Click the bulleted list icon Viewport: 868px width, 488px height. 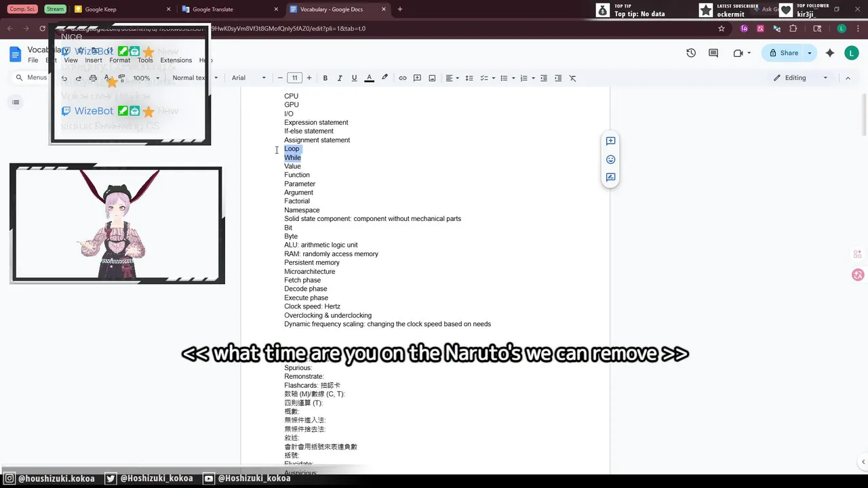click(x=504, y=78)
